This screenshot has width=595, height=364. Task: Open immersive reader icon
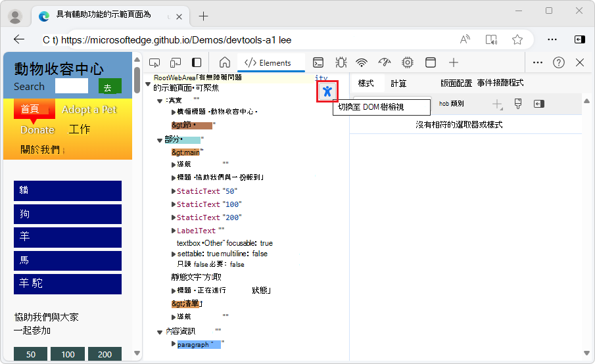[491, 39]
